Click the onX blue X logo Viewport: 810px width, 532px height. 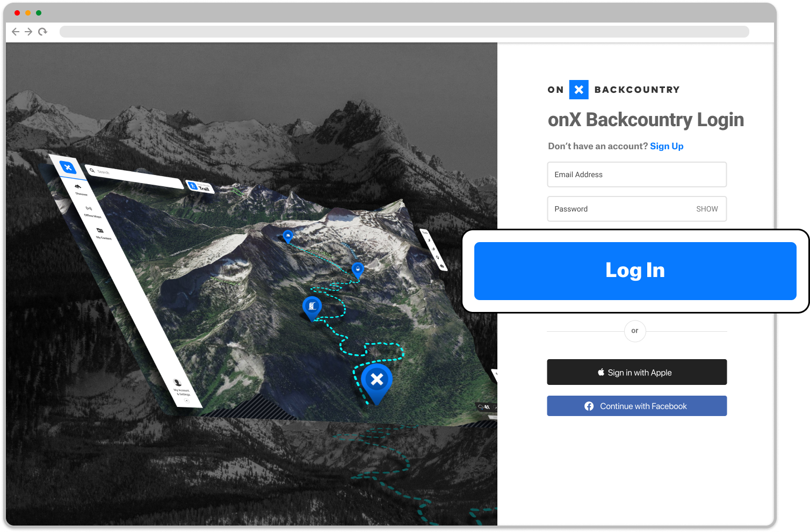pos(578,90)
